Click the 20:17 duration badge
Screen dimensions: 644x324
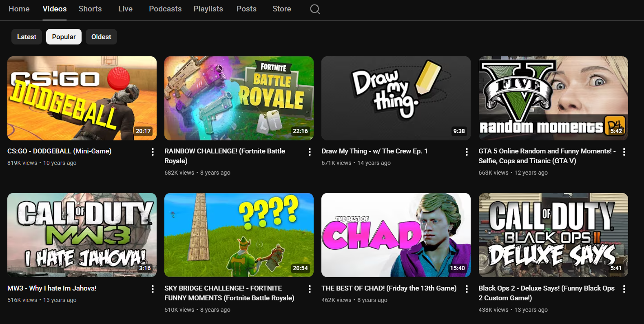(143, 131)
